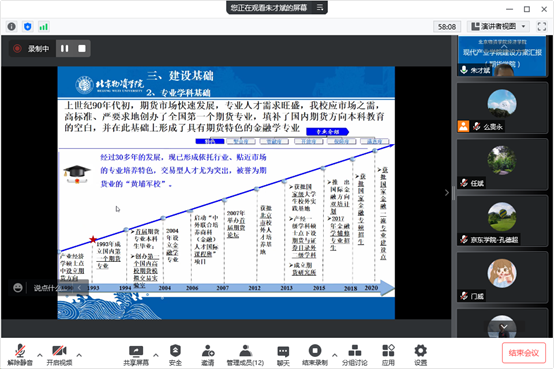The image size is (554, 369).
Task: Click orange host badge beside 么贵永
Action: pyautogui.click(x=464, y=126)
